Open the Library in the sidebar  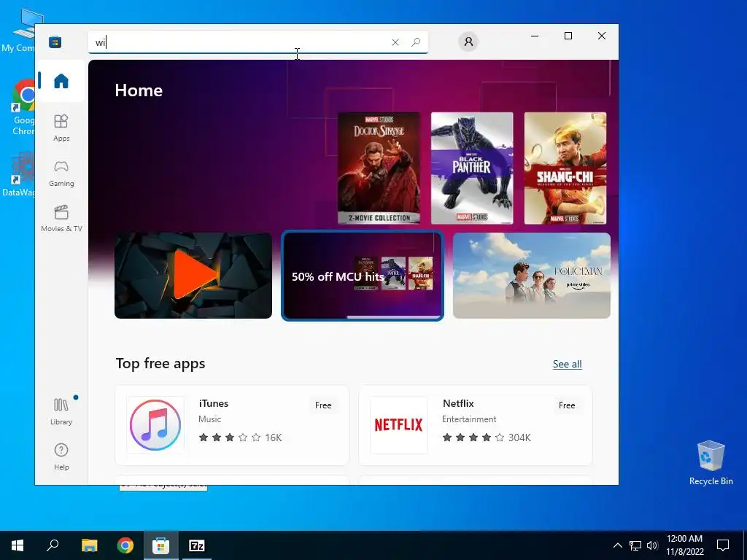point(61,411)
